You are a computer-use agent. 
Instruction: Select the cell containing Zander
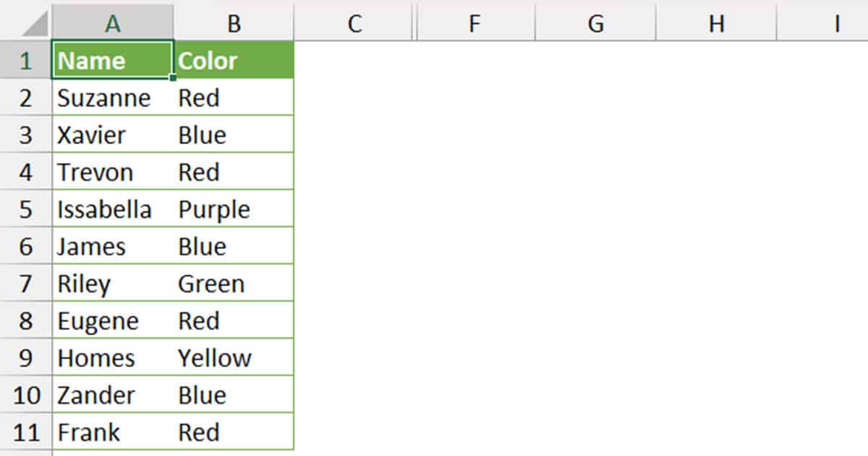click(112, 394)
